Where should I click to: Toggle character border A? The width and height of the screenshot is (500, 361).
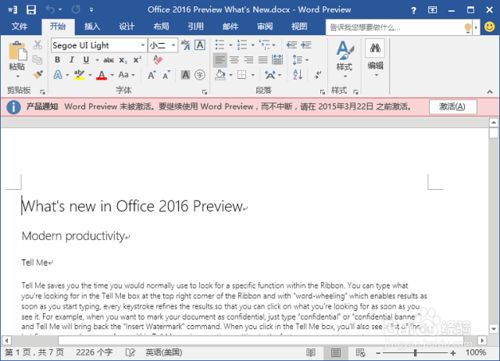pyautogui.click(x=200, y=45)
